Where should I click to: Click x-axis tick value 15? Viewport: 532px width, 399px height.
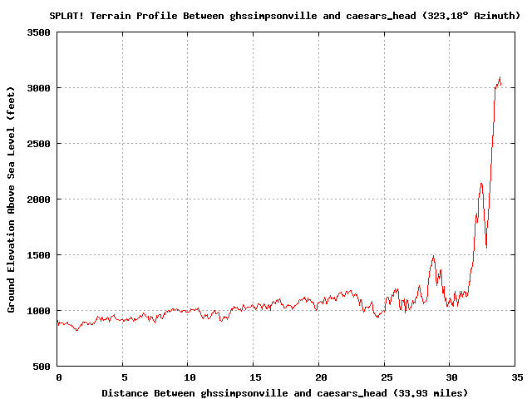[x=255, y=377]
